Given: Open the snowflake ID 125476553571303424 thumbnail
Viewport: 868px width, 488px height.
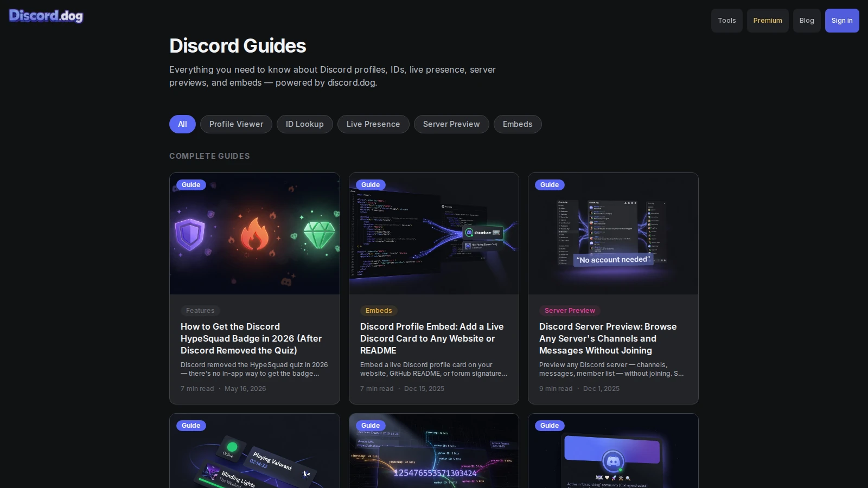Looking at the screenshot, I should click(434, 451).
